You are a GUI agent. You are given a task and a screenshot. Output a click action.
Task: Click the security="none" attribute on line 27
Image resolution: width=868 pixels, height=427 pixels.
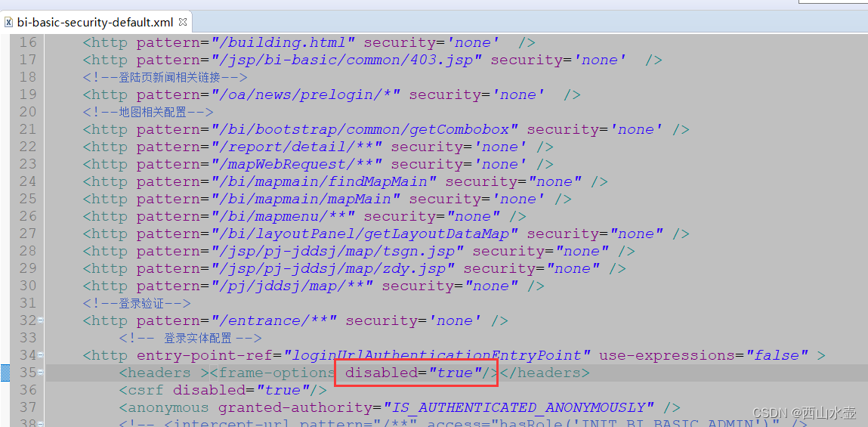point(595,234)
